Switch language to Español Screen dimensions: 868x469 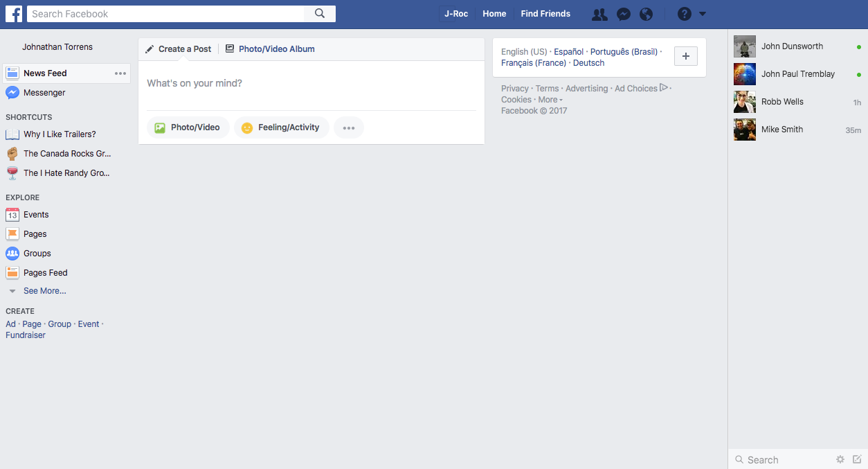569,52
